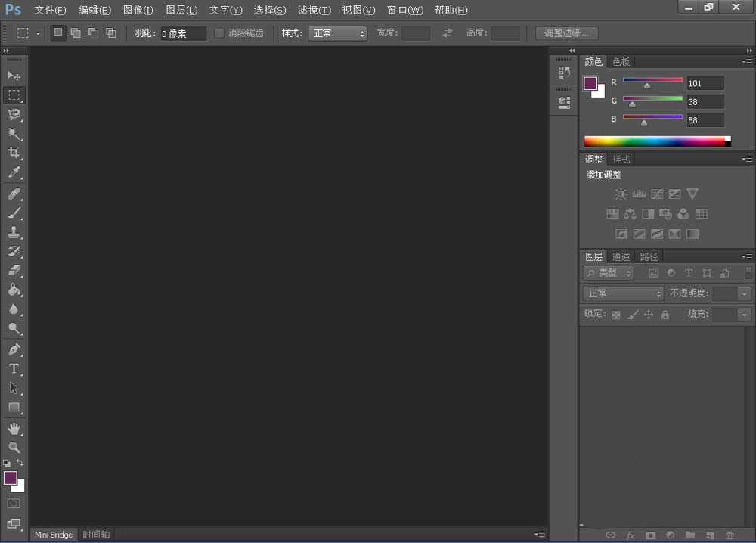Click the 羽化 feather input field

pyautogui.click(x=182, y=33)
